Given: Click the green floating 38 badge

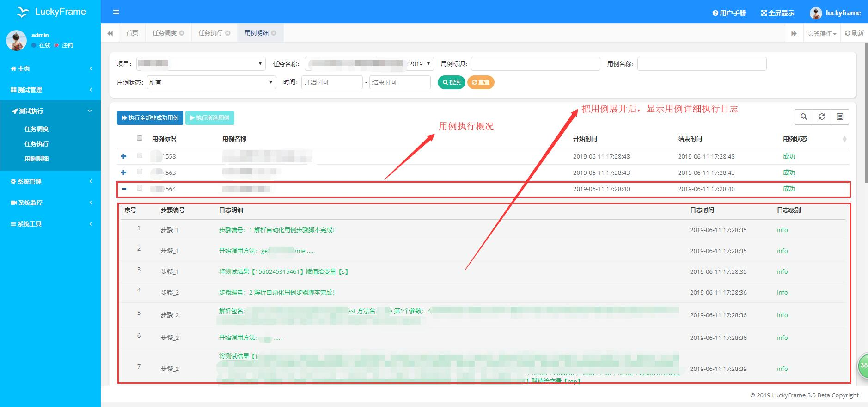Looking at the screenshot, I should [862, 365].
